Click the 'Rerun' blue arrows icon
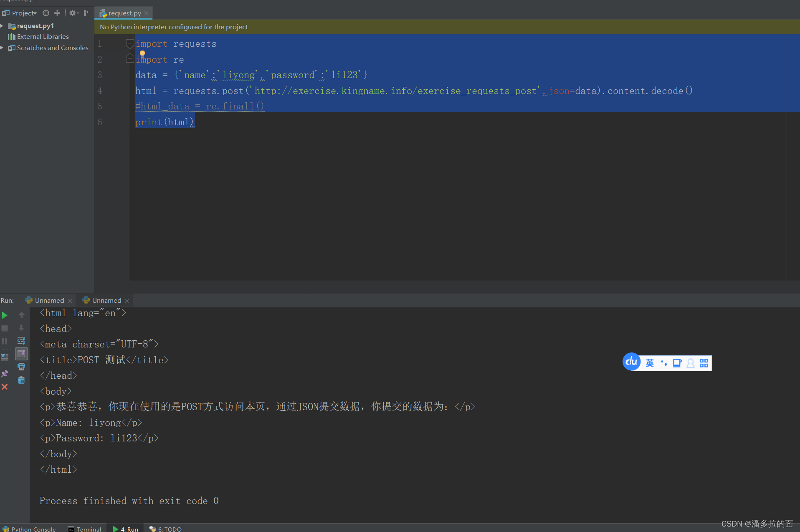This screenshot has height=532, width=800. point(21,341)
